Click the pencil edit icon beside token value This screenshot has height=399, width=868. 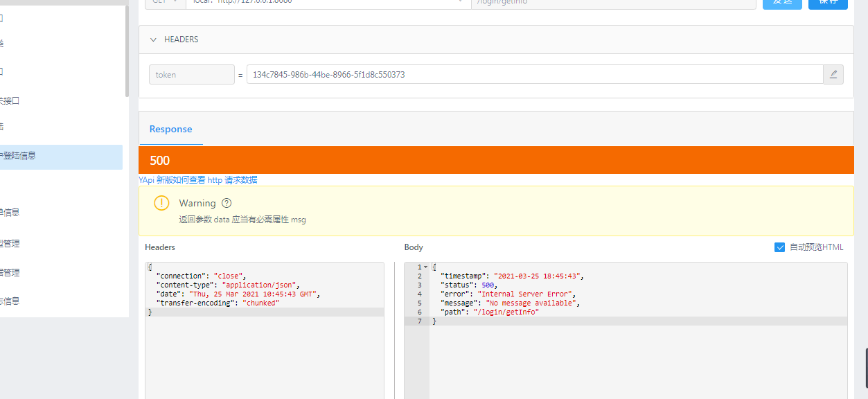[x=833, y=74]
